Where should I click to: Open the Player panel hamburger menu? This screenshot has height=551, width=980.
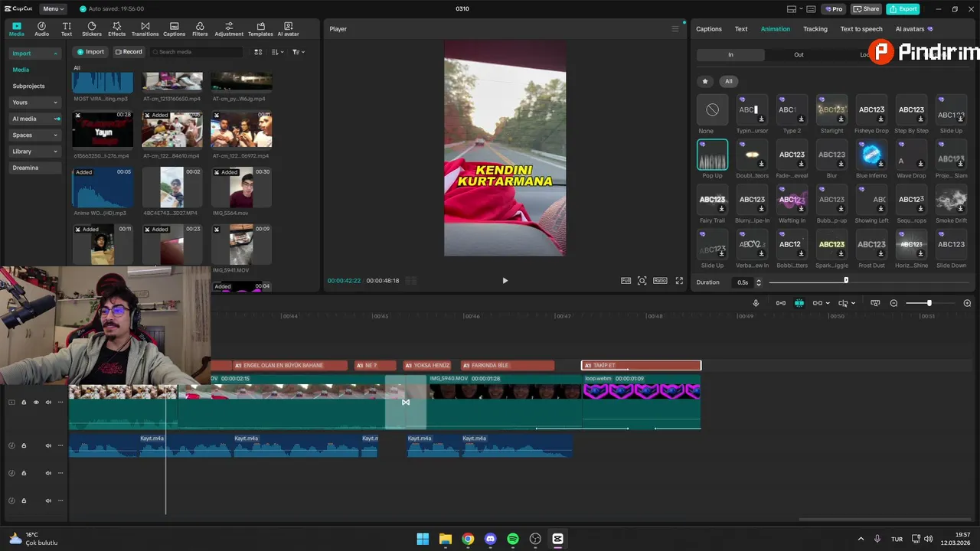(675, 29)
